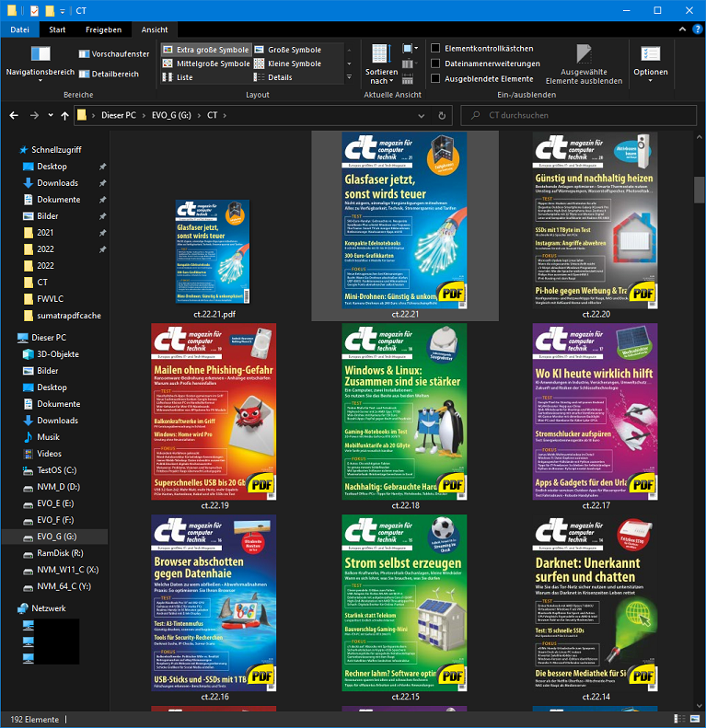
Task: Open the quick access toolbar customize arrow
Action: 63,11
